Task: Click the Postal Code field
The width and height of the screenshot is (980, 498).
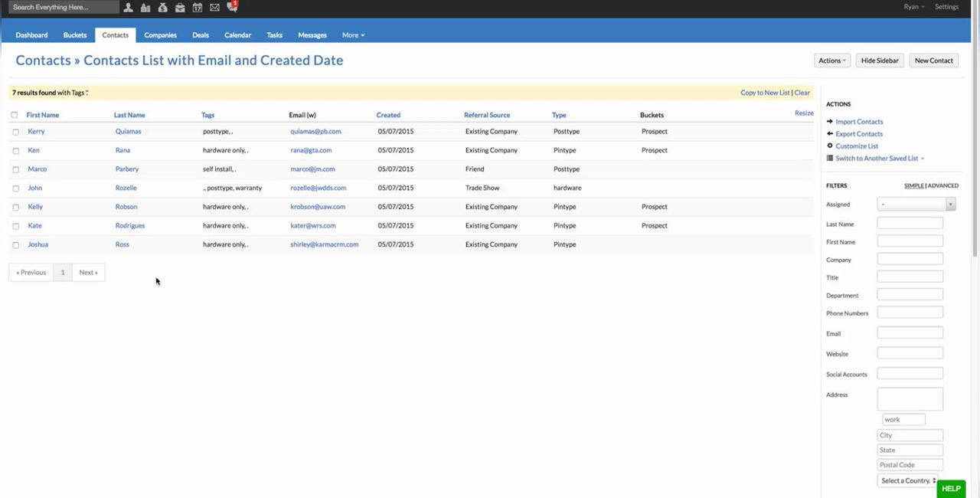Action: 910,465
